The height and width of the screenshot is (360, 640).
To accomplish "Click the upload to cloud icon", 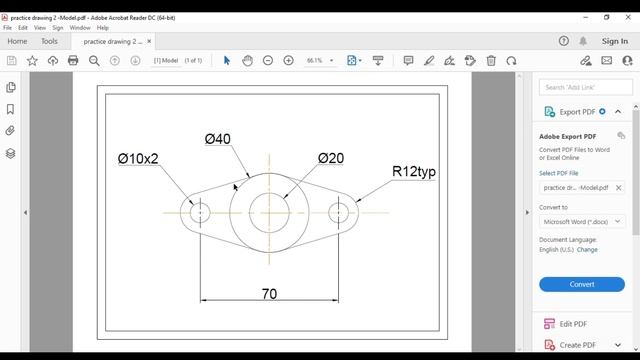I will pyautogui.click(x=53, y=61).
